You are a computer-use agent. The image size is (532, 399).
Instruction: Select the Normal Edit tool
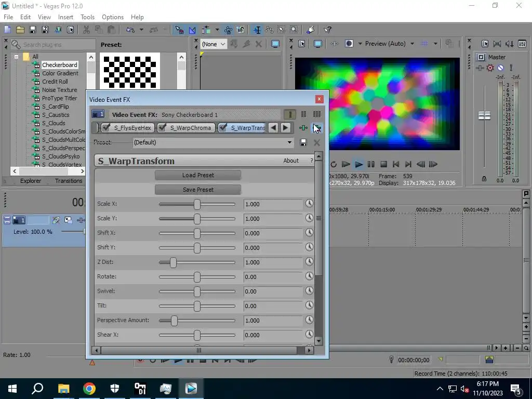257,30
